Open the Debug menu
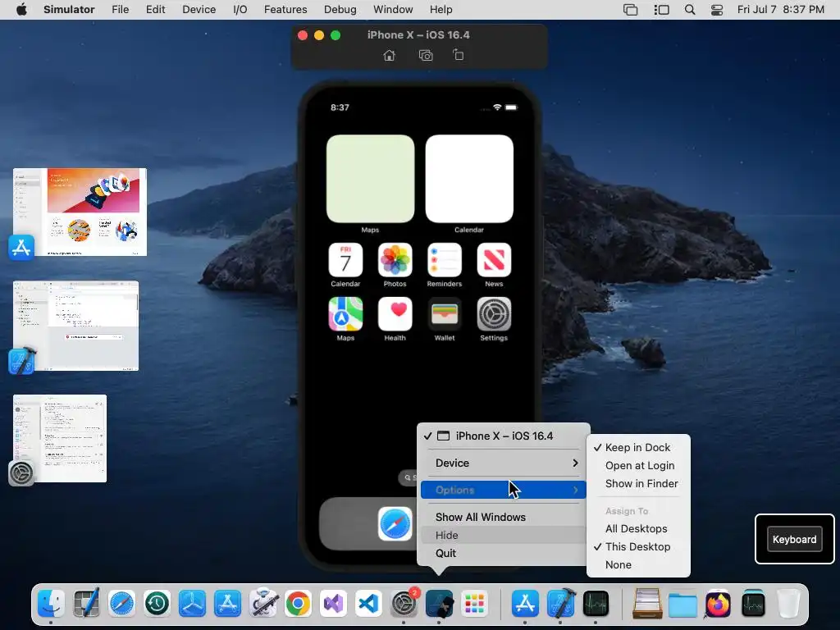840x630 pixels. click(340, 10)
